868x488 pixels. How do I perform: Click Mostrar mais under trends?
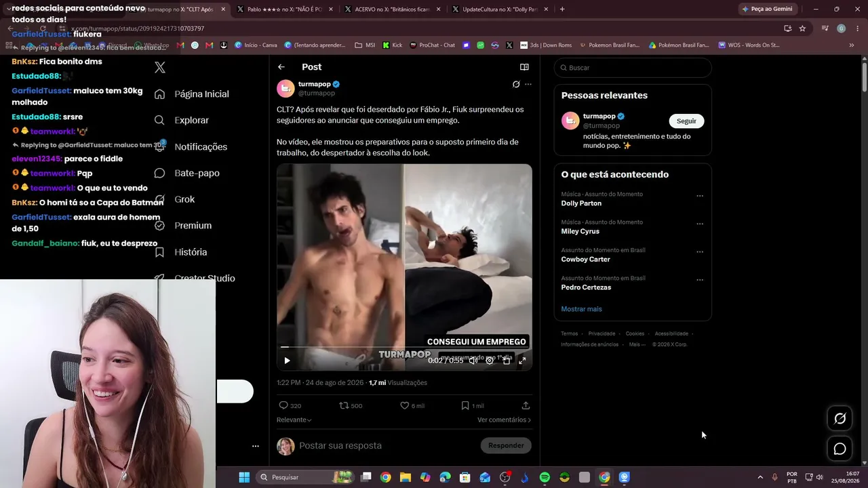[581, 309]
